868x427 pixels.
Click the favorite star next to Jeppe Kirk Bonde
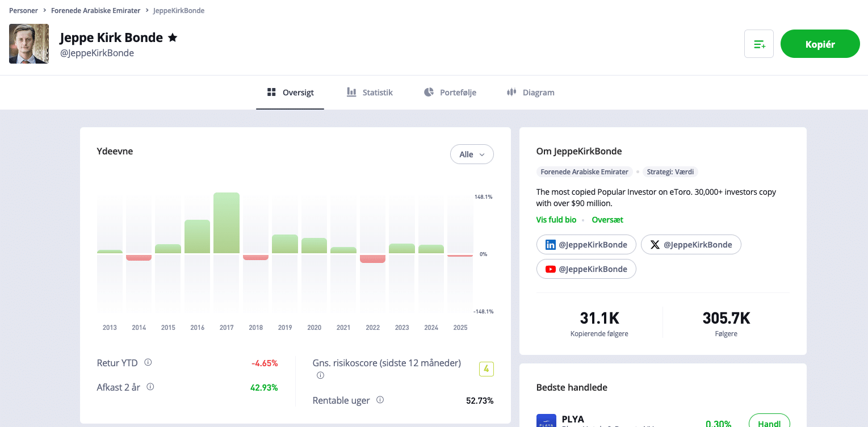pyautogui.click(x=173, y=37)
